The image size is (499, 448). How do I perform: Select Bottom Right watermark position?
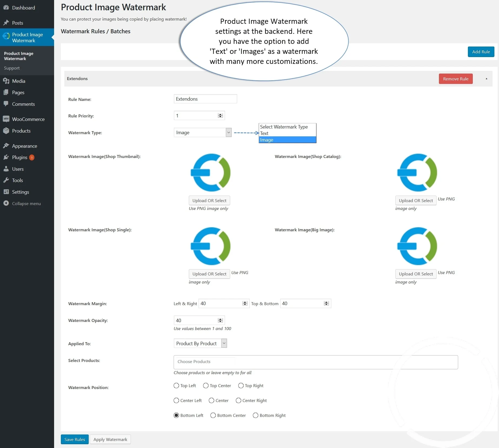coord(255,415)
